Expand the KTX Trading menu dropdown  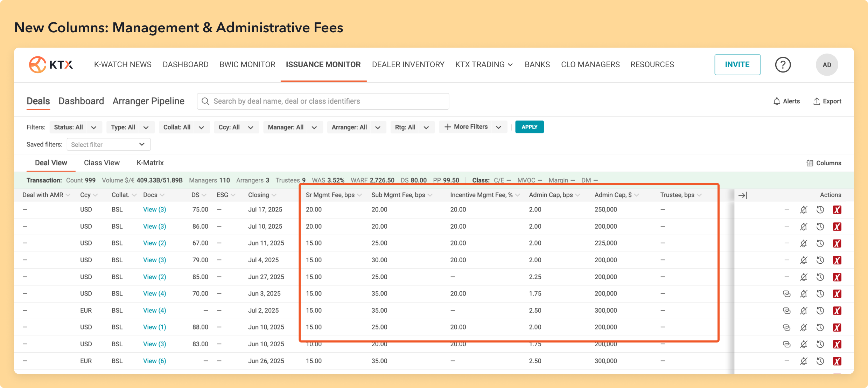[484, 65]
